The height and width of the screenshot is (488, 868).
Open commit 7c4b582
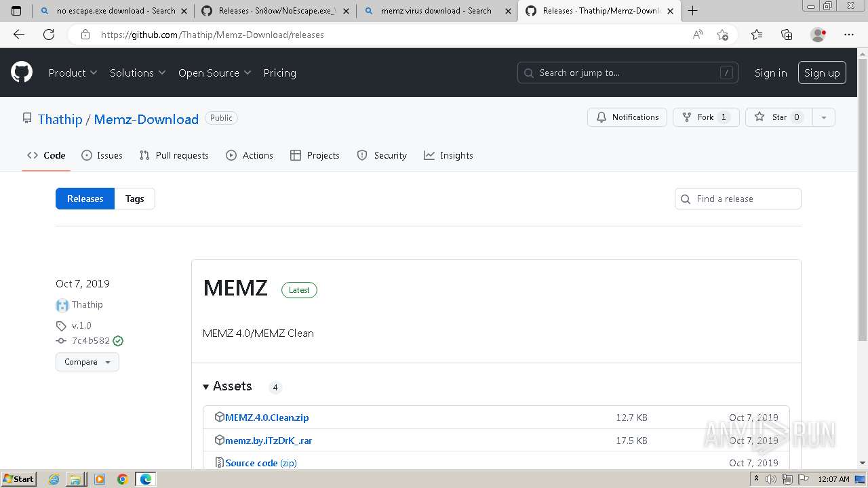(90, 341)
